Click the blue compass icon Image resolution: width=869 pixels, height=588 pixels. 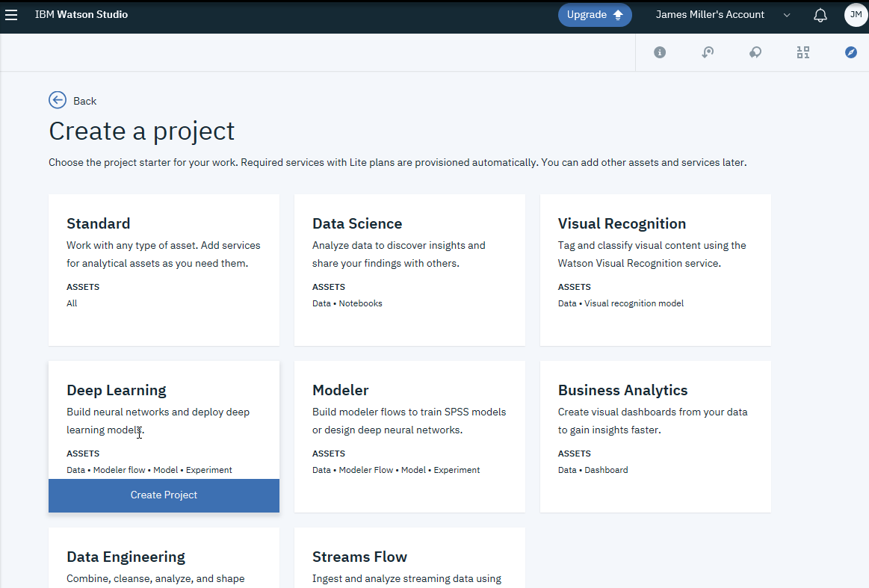(x=851, y=52)
